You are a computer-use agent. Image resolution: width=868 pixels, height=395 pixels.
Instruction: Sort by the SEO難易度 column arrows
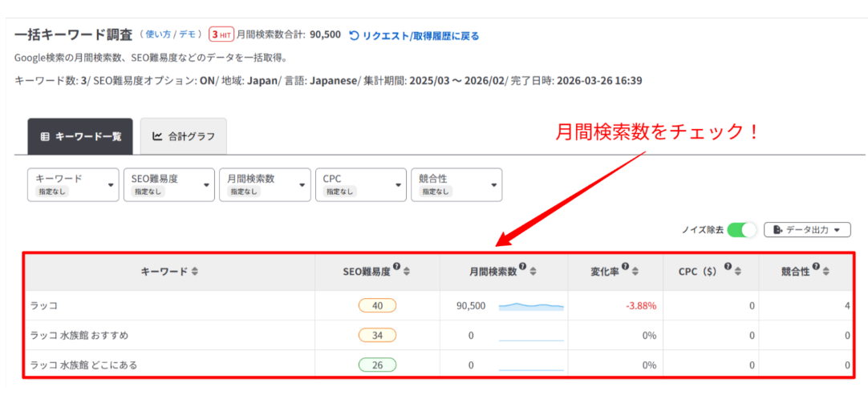407,272
